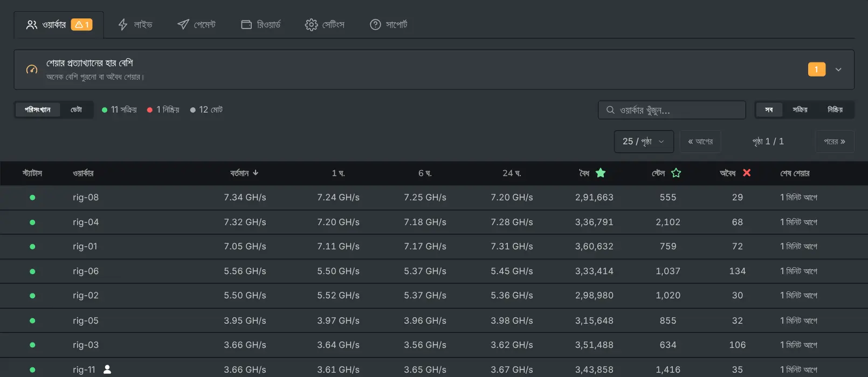Sort by the ওয়ার্কার column header
Viewport: 868px width, 377px height.
pos(83,173)
